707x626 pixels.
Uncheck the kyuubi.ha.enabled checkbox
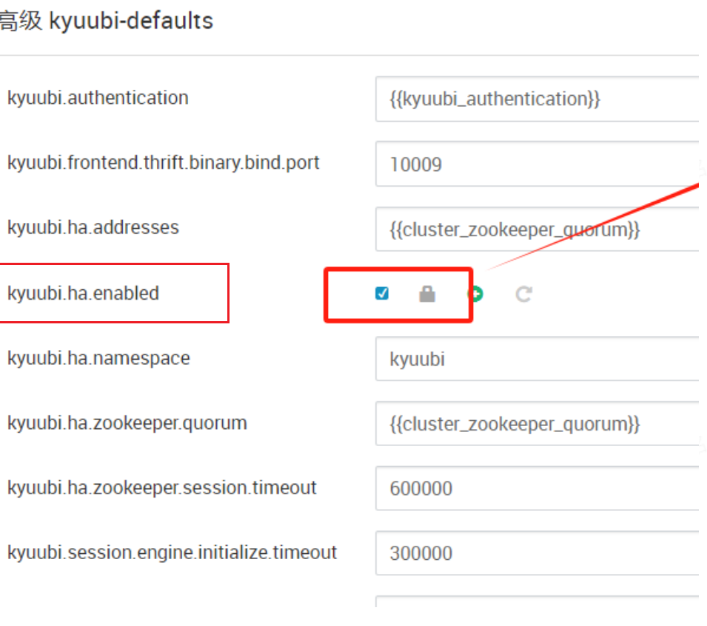click(x=382, y=293)
